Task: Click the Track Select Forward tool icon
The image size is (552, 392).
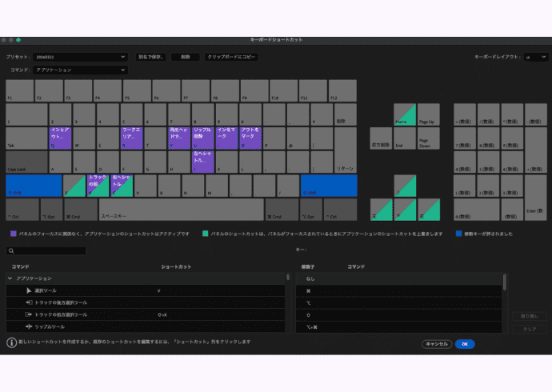Action: (30, 314)
